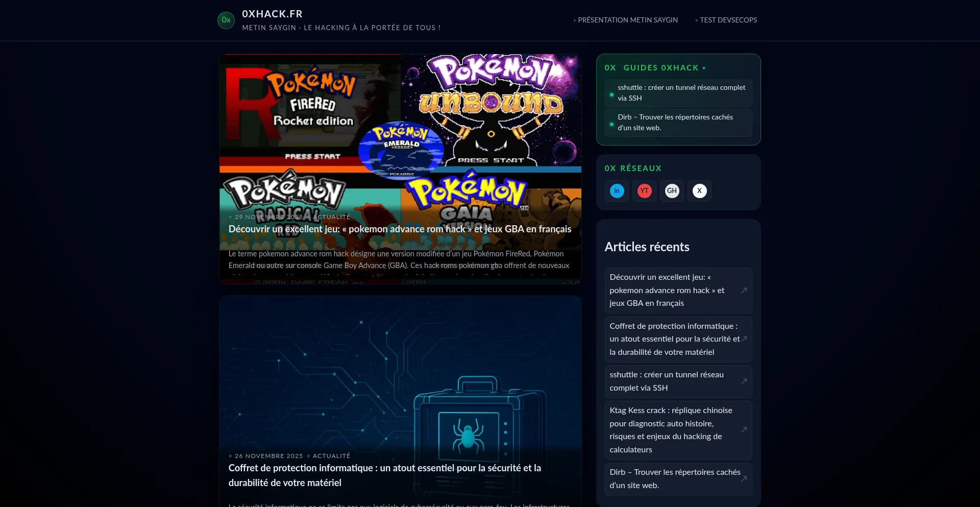Open Présentation Metin Saygin menu item
The height and width of the screenshot is (507, 980).
pos(627,20)
